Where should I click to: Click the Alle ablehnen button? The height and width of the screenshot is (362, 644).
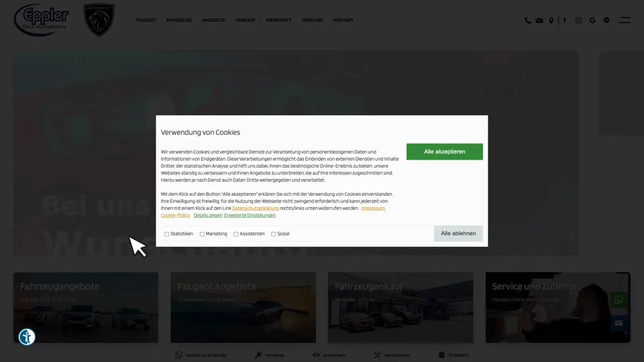click(458, 233)
